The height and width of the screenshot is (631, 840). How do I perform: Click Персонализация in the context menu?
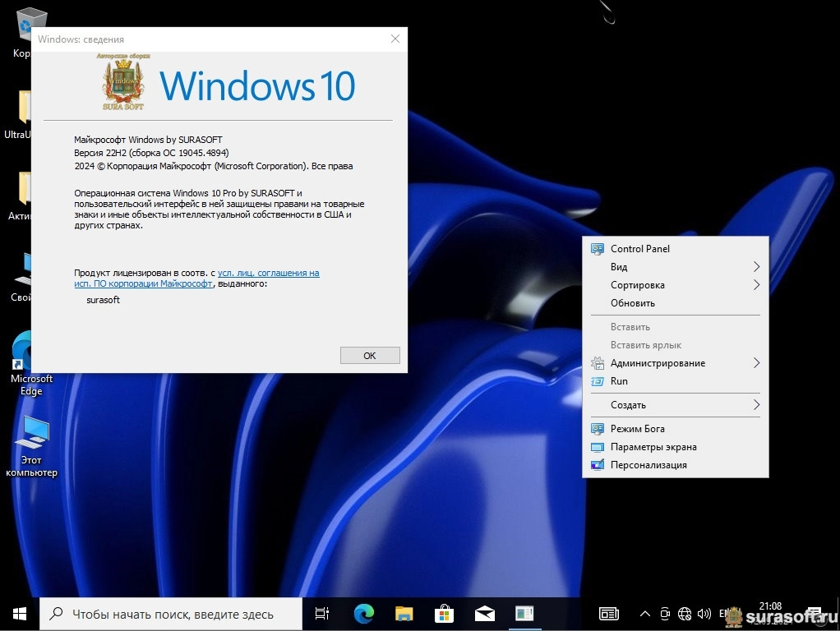(648, 465)
